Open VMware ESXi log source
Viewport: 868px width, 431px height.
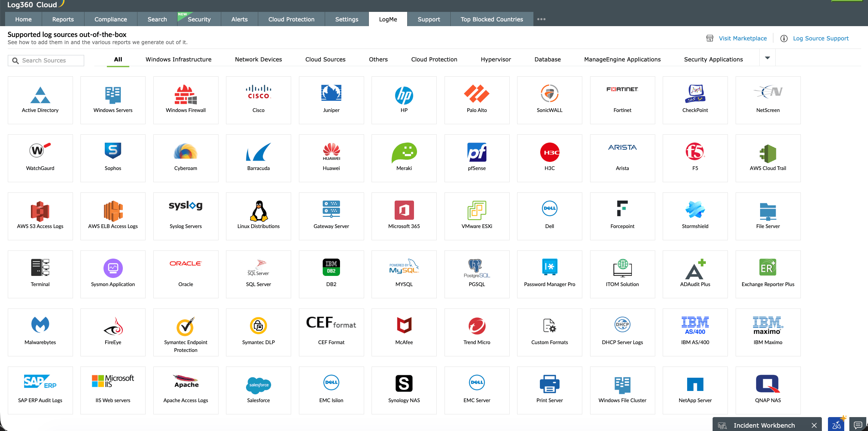[477, 216]
